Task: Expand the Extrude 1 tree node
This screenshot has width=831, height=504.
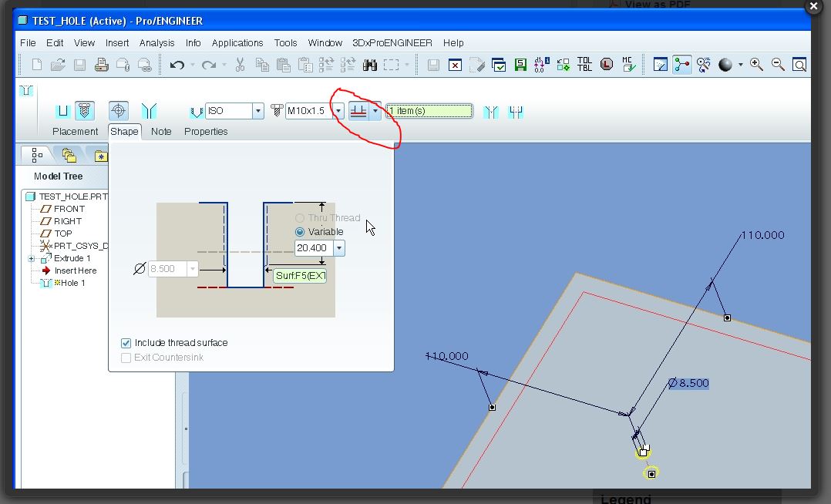Action: point(32,259)
